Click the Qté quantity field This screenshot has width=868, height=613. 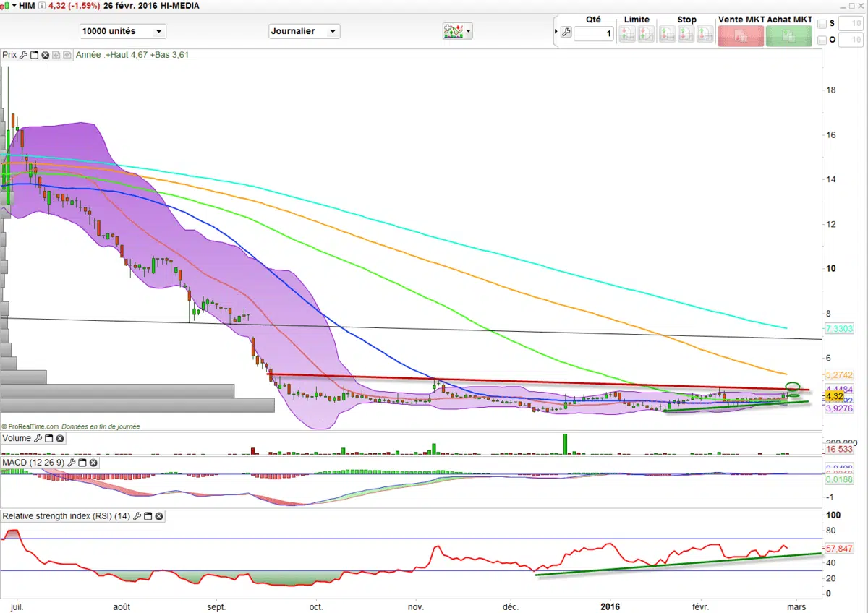click(x=594, y=33)
